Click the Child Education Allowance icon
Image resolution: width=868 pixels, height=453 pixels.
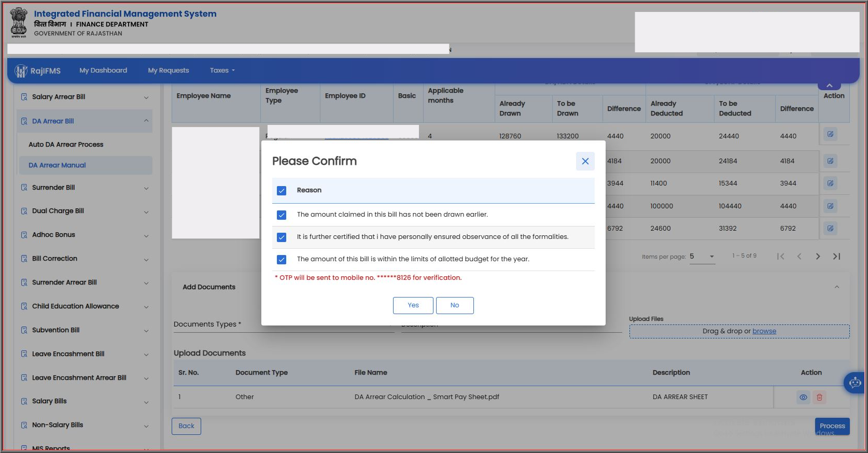[x=24, y=306]
